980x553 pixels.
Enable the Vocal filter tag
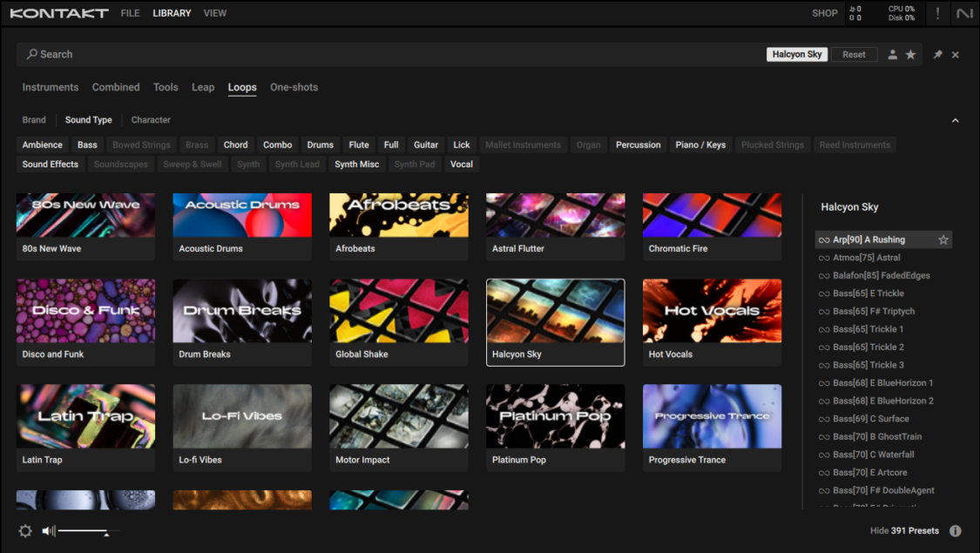click(461, 164)
